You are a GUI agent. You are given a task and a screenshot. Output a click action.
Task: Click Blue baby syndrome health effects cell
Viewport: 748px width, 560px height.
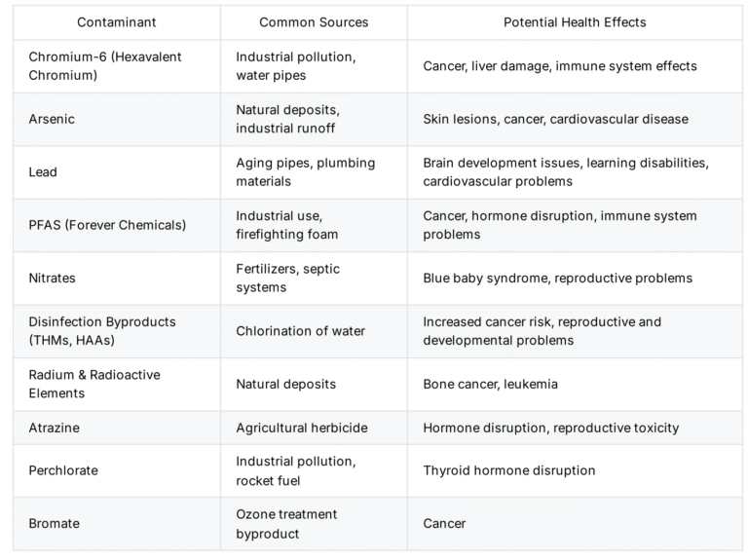coord(575,279)
